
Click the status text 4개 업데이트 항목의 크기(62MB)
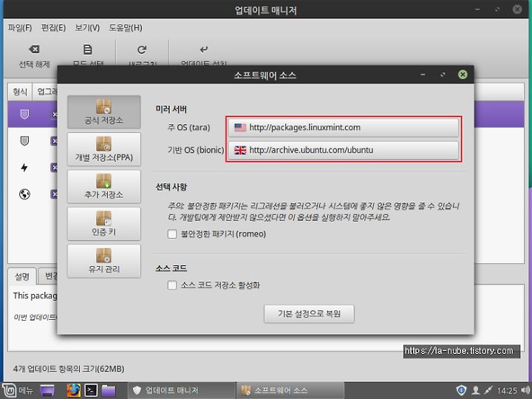[x=69, y=369]
